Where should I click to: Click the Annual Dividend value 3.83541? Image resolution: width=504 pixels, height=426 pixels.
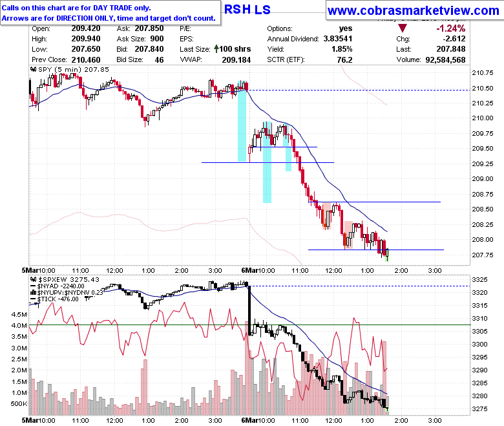pyautogui.click(x=338, y=39)
